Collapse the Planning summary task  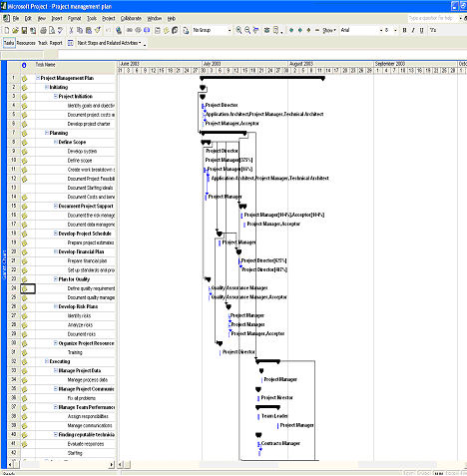47,133
